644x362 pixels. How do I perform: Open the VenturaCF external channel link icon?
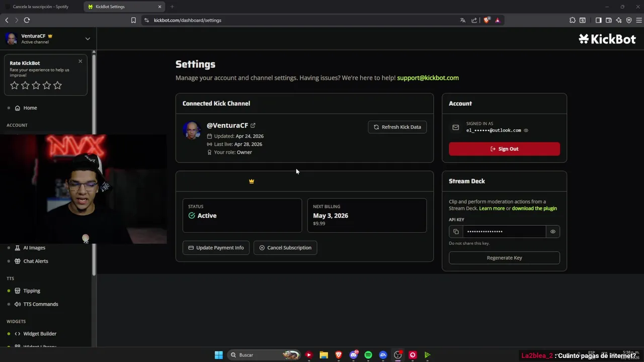pyautogui.click(x=253, y=126)
